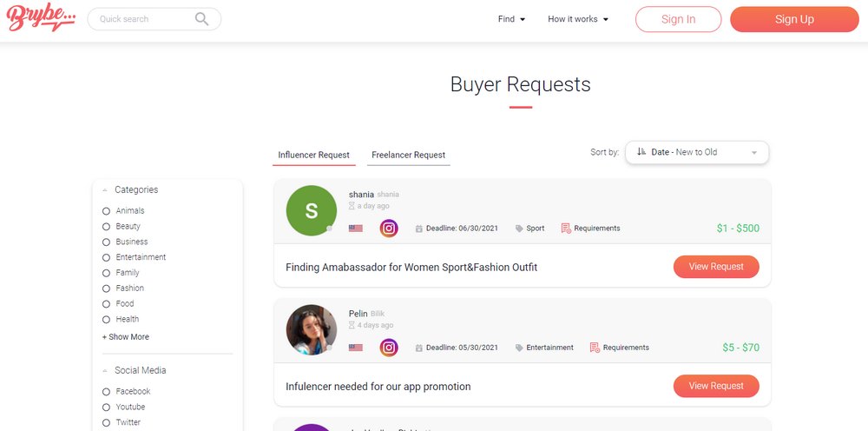Click Instagram icon in shania's request

(389, 229)
